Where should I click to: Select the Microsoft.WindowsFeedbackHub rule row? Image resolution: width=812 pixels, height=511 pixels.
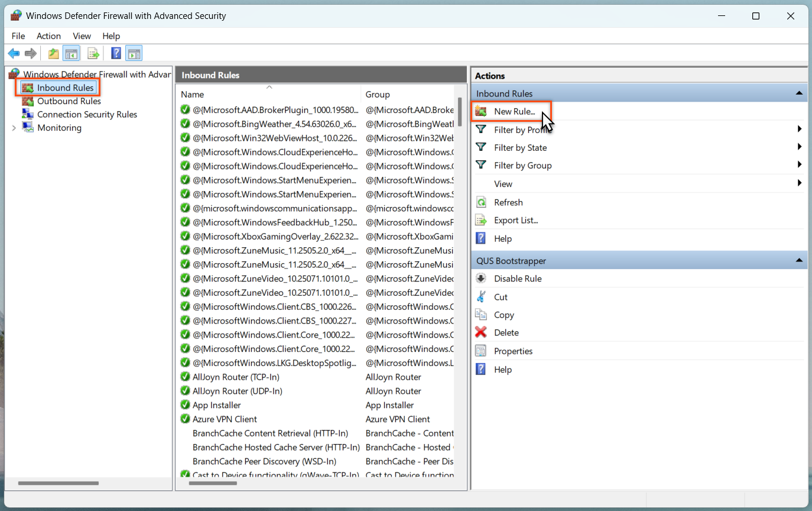tap(316, 222)
